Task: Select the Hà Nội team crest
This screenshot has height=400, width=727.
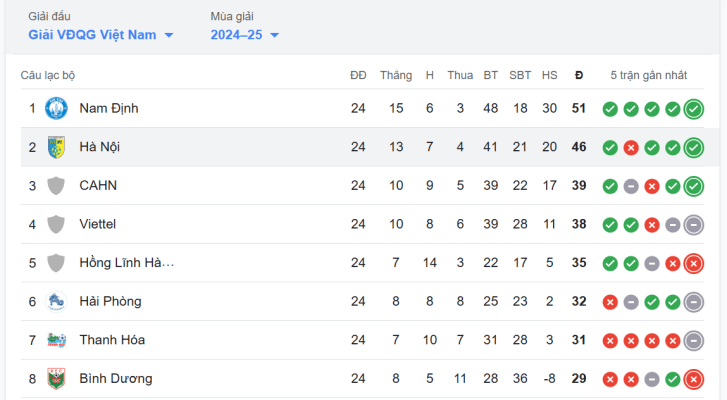Action: pos(56,147)
